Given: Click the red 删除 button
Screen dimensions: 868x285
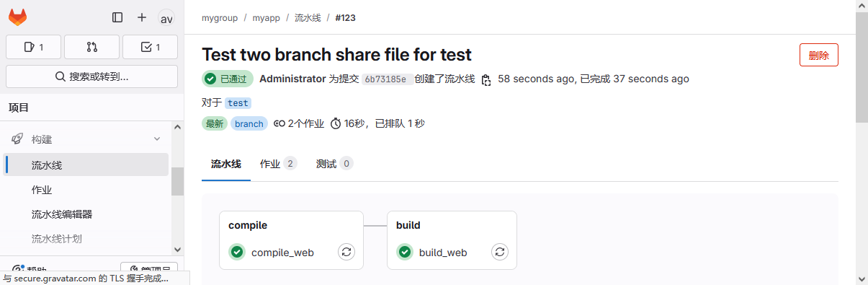Looking at the screenshot, I should (x=819, y=55).
